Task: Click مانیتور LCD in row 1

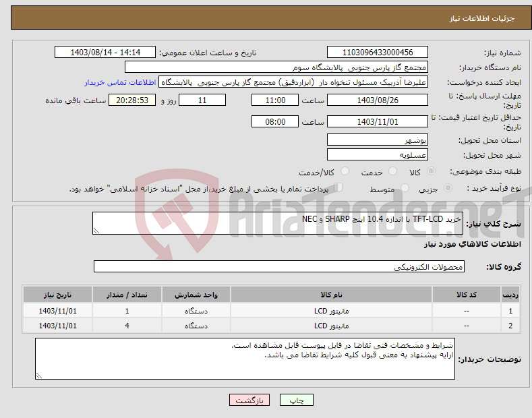Action: 331,311
